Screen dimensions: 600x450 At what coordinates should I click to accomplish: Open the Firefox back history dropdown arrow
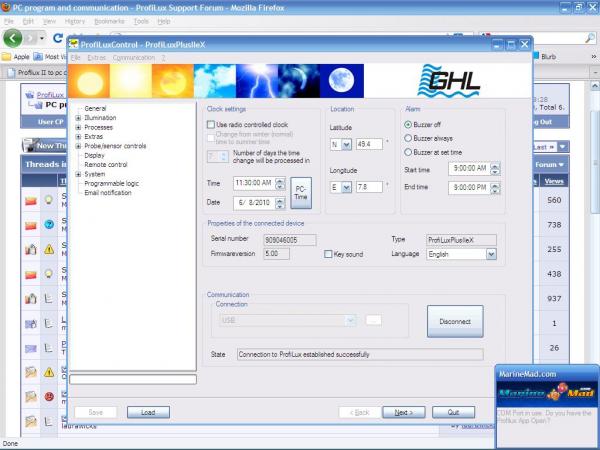pyautogui.click(x=42, y=38)
